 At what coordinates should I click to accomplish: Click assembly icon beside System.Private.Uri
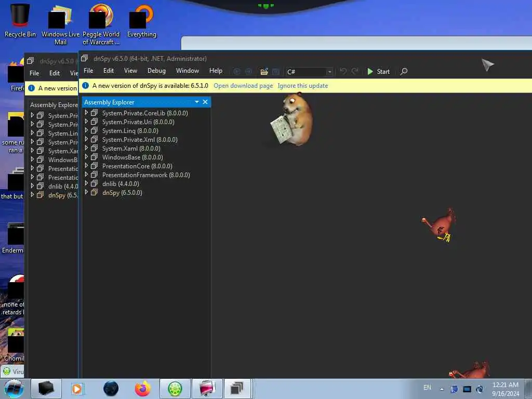click(x=95, y=122)
